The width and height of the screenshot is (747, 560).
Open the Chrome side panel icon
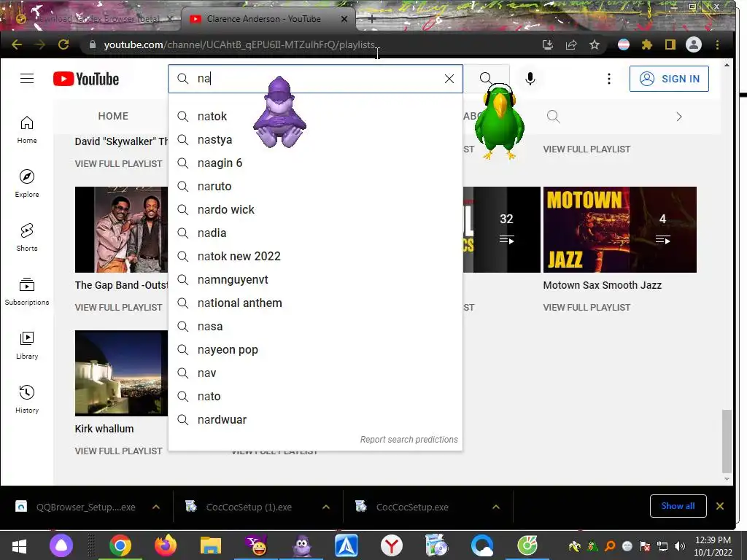click(x=670, y=44)
